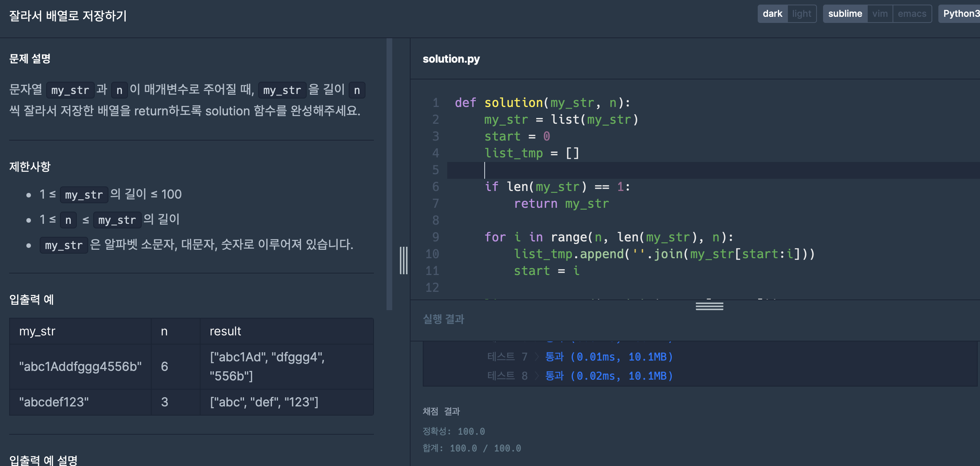Image resolution: width=980 pixels, height=466 pixels.
Task: Click the 잘라서 배열로 저장하기 title
Action: tap(68, 16)
